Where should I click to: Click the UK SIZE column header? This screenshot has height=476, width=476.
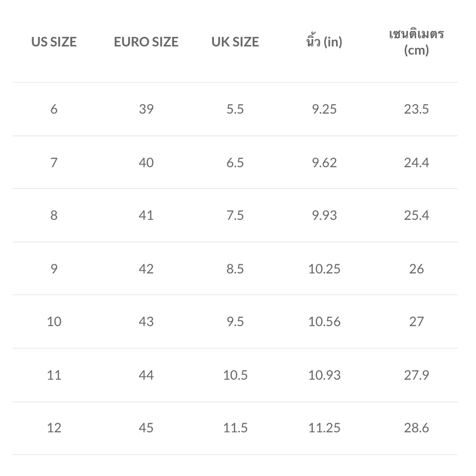pos(235,42)
